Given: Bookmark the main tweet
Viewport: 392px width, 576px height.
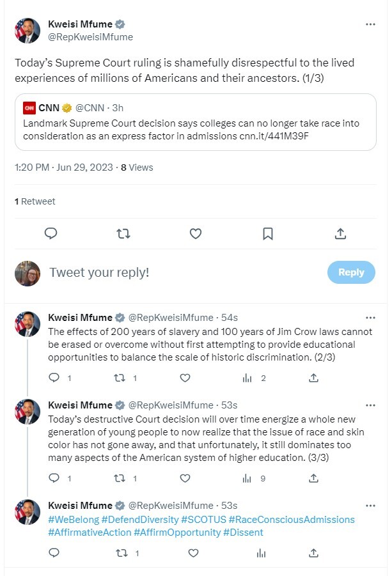Looking at the screenshot, I should [x=269, y=234].
